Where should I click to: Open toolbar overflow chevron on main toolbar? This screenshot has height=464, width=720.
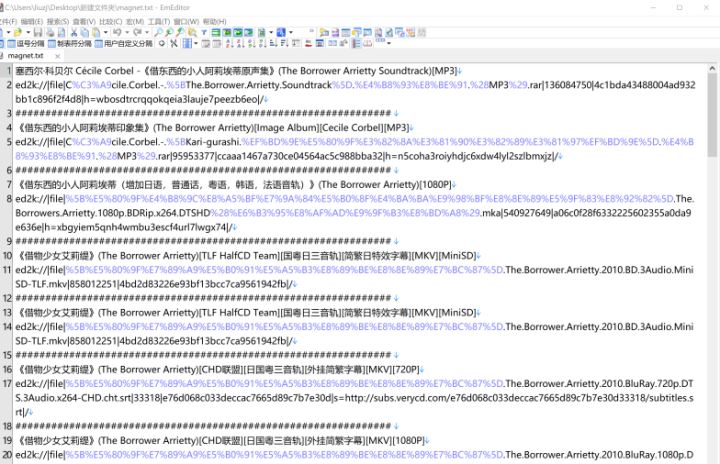coord(312,30)
